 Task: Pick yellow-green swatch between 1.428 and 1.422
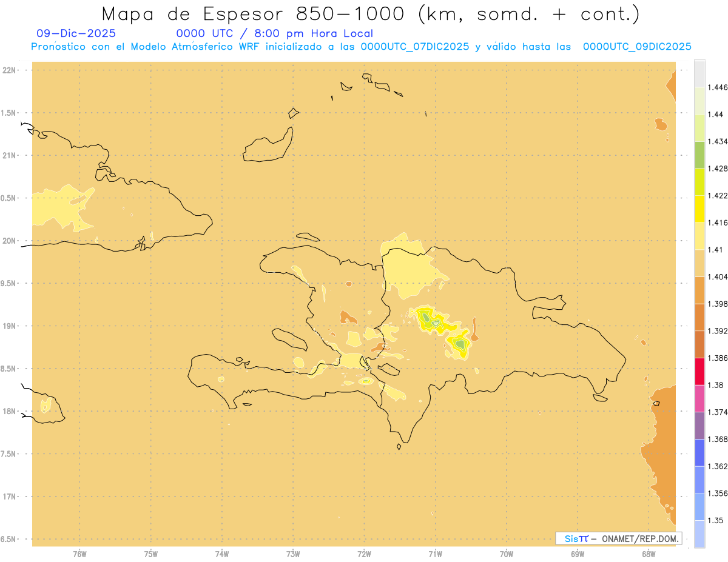pyautogui.click(x=699, y=182)
